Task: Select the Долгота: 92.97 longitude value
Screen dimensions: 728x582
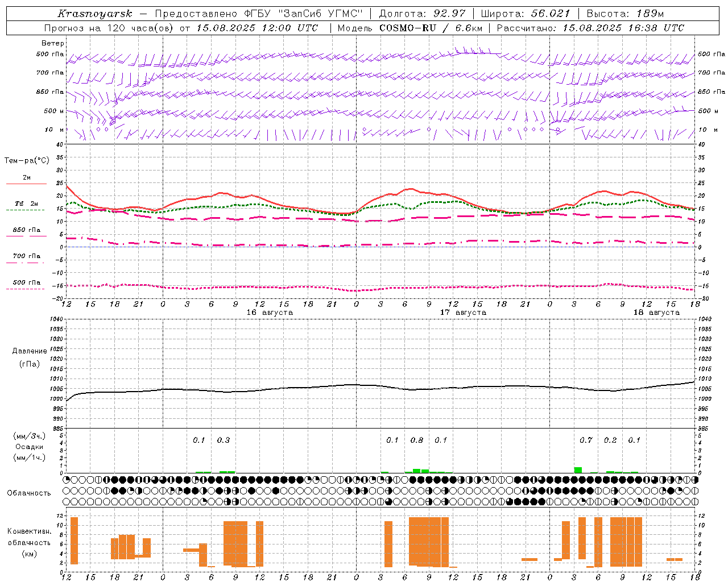Action: point(422,14)
